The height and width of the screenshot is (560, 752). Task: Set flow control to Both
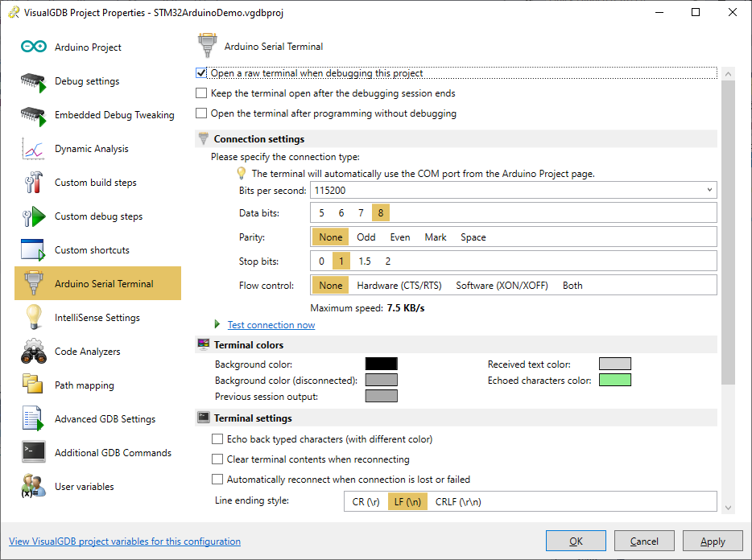(572, 286)
